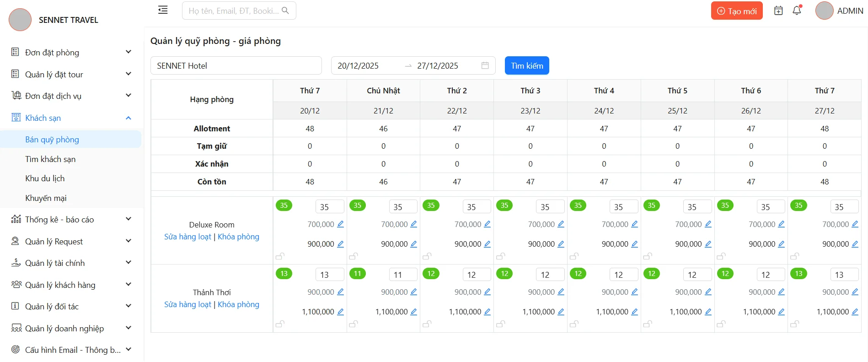The image size is (868, 362).
Task: Edit the Deluxe Room 900,000 price for 24/12
Action: (635, 244)
